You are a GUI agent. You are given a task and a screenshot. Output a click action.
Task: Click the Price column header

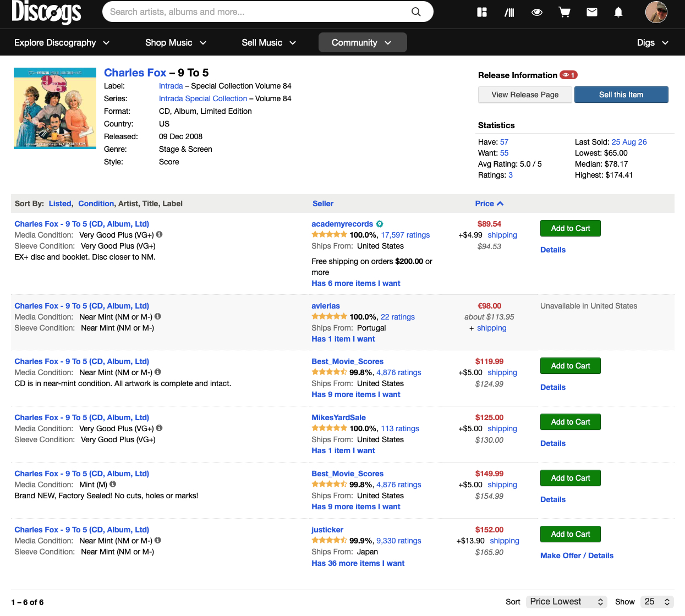click(485, 204)
